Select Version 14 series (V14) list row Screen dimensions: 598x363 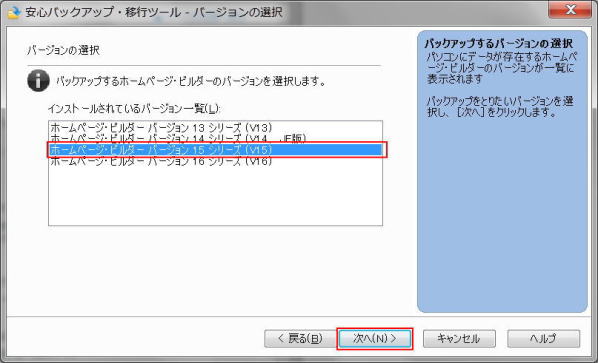215,138
